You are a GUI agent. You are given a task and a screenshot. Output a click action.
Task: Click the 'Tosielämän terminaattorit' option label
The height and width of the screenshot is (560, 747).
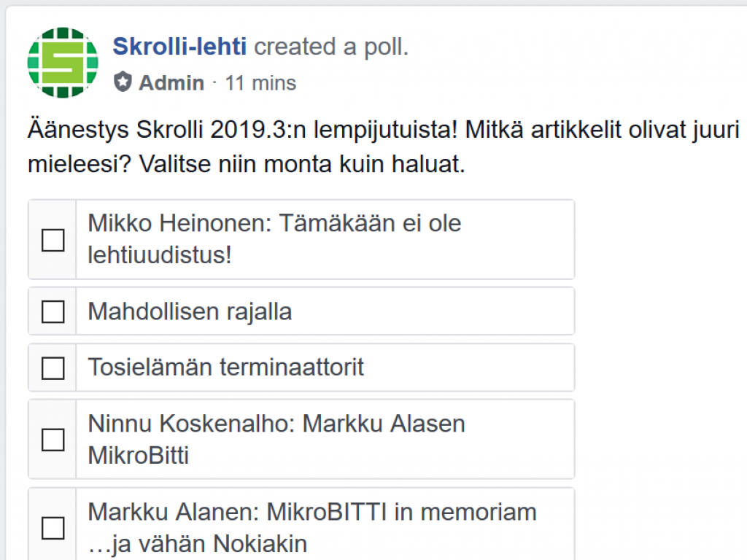coord(225,367)
